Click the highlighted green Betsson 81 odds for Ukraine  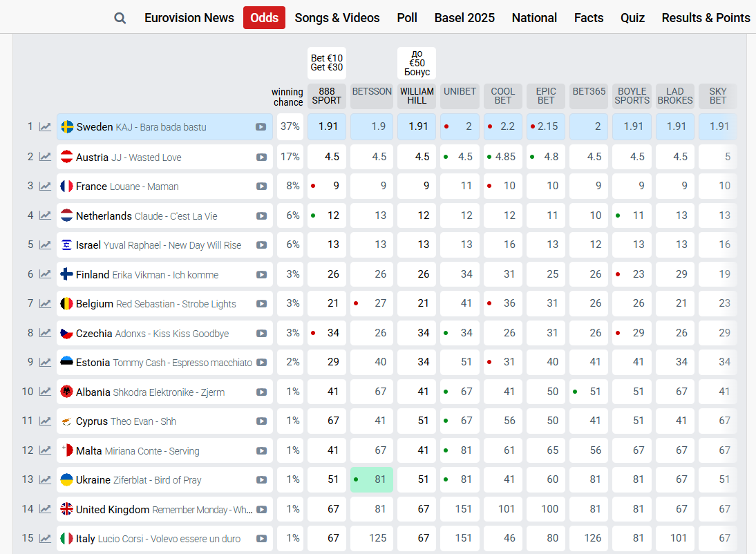coord(372,480)
